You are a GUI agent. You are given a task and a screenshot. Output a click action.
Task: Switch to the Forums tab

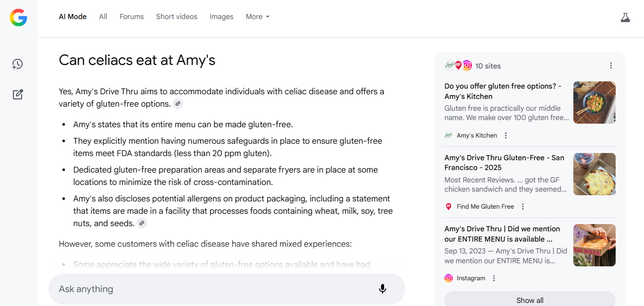tap(131, 16)
